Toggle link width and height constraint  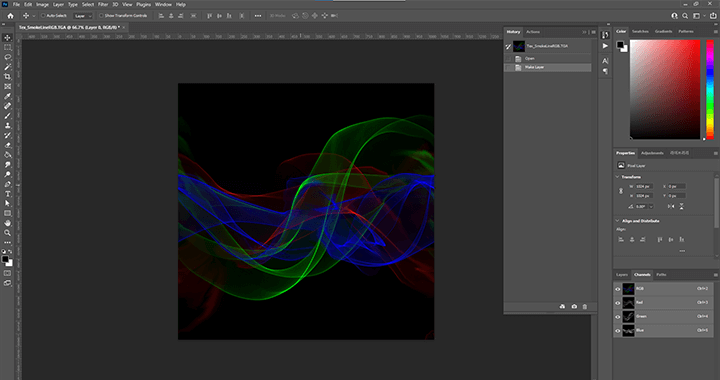621,191
